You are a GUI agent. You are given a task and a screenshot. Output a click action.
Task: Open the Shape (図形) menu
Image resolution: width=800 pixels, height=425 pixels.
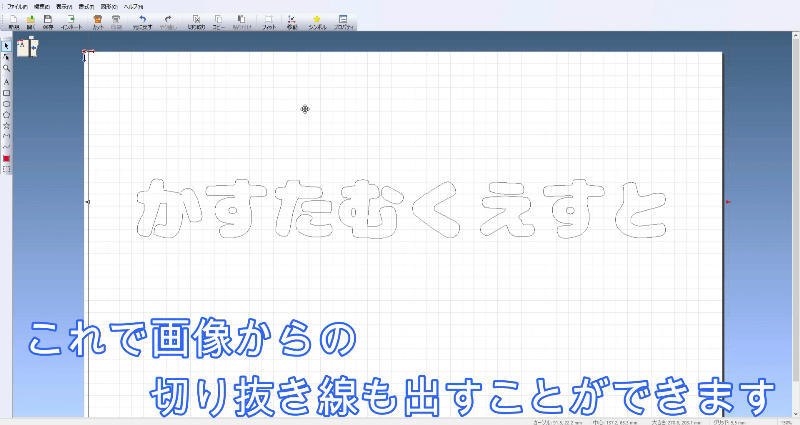109,7
